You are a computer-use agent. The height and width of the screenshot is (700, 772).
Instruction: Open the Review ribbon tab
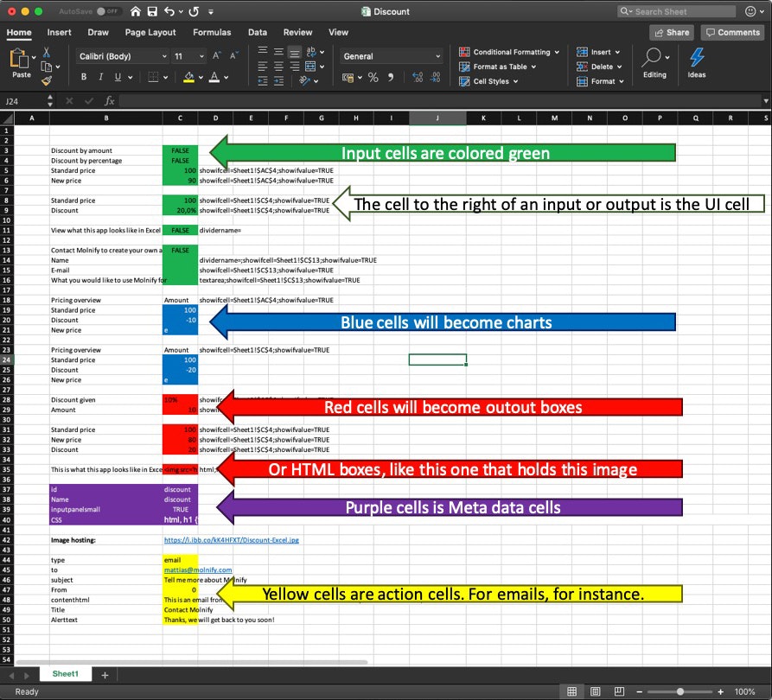point(297,33)
